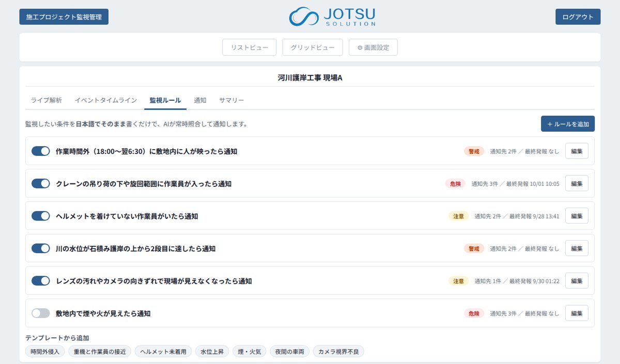Click rule text 敷地内で煙や火が見えたら通知
The height and width of the screenshot is (364, 620).
103,313
